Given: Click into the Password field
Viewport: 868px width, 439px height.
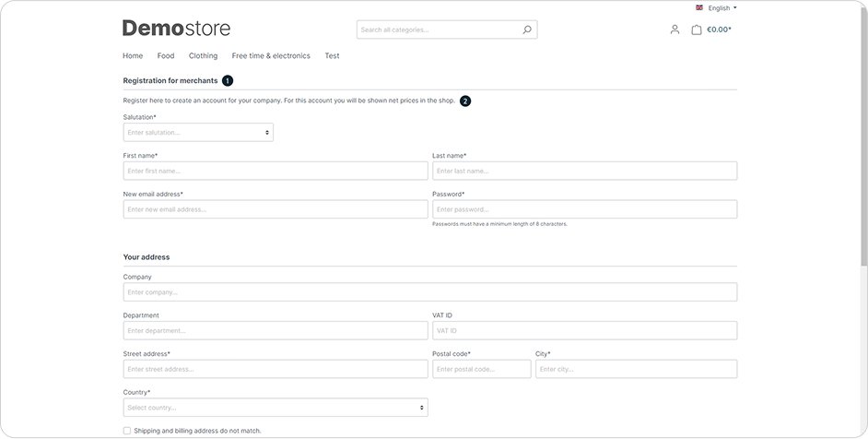Looking at the screenshot, I should pos(584,209).
